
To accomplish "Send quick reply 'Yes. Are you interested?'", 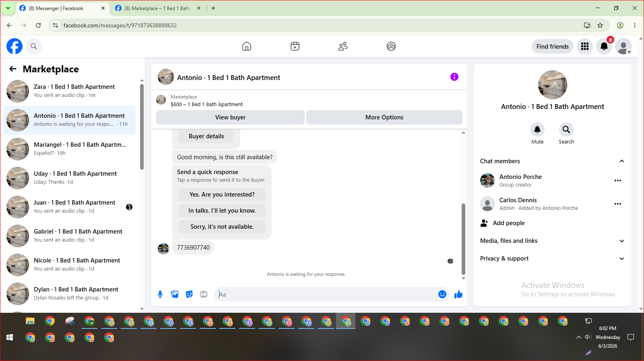I will [222, 195].
